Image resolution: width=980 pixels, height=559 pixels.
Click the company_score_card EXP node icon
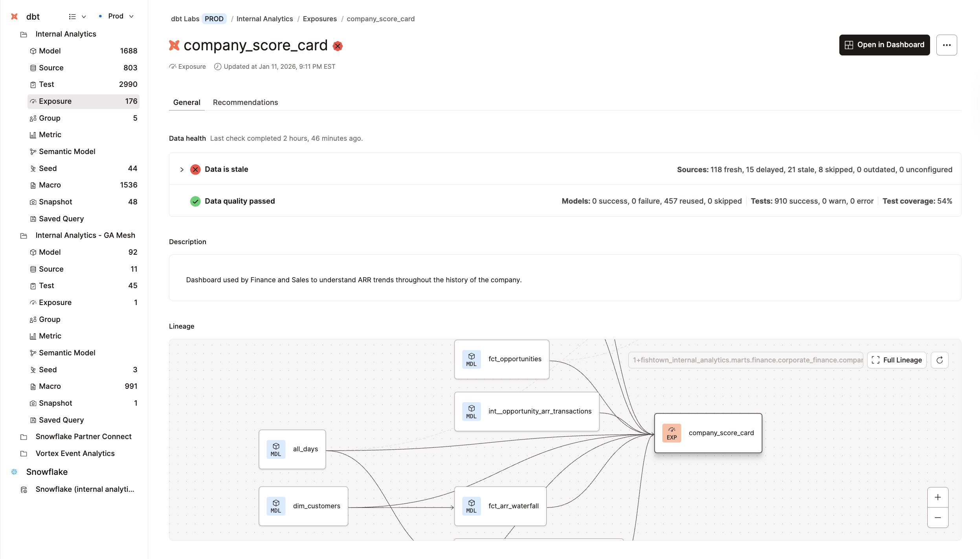click(672, 433)
